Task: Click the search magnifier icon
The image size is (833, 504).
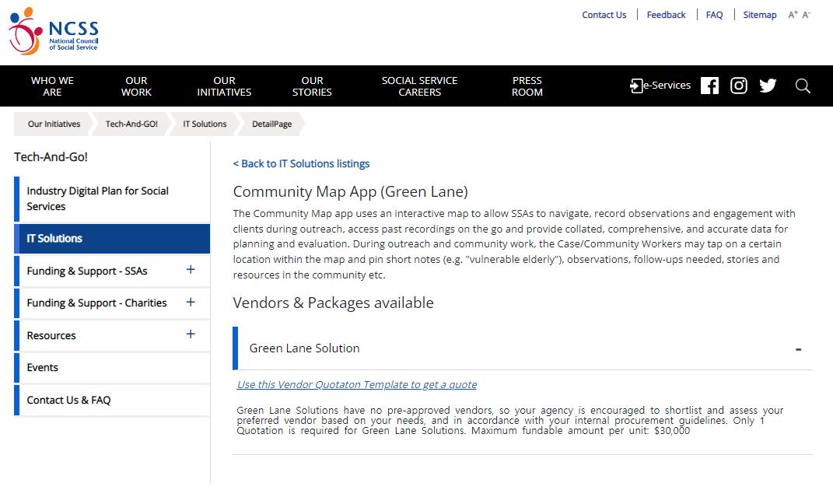Action: pos(803,86)
